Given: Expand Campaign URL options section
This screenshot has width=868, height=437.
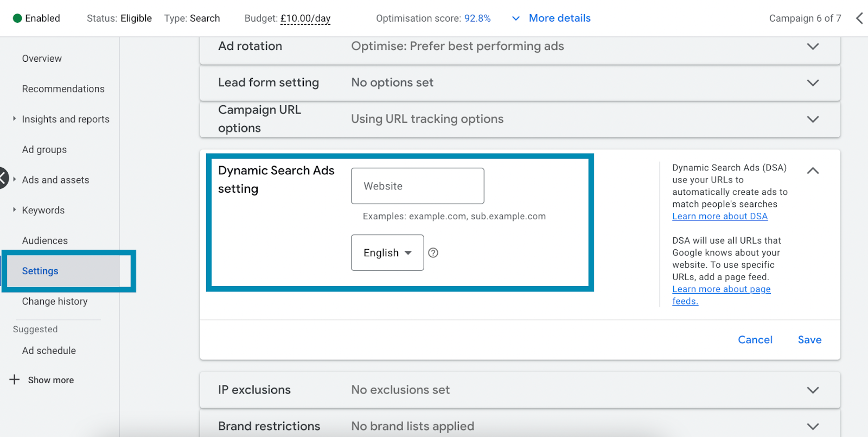Looking at the screenshot, I should (813, 119).
